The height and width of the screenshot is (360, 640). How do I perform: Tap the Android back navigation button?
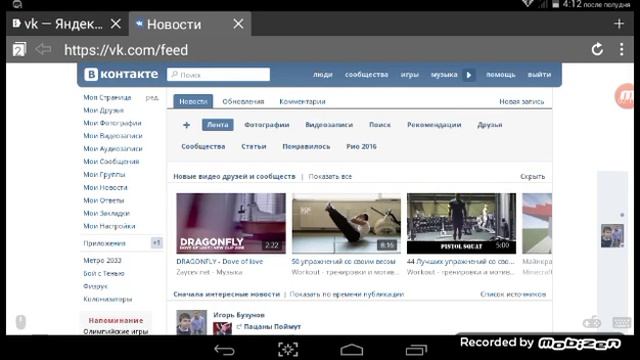point(224,350)
